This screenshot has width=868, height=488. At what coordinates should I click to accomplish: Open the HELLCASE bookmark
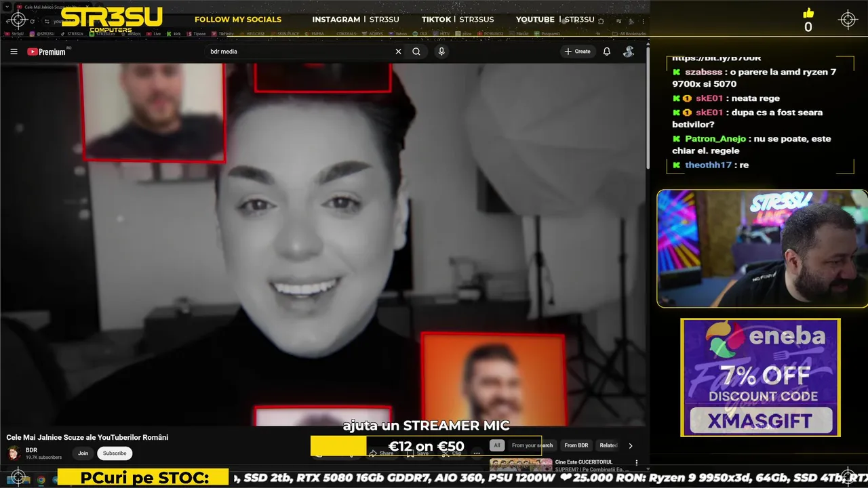pyautogui.click(x=251, y=33)
